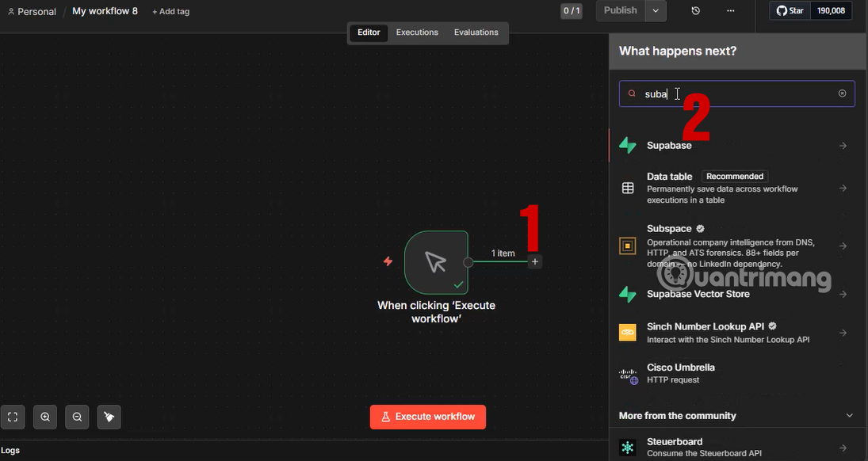
Task: Open Sinch Number Lookup API row arrow
Action: 843,333
